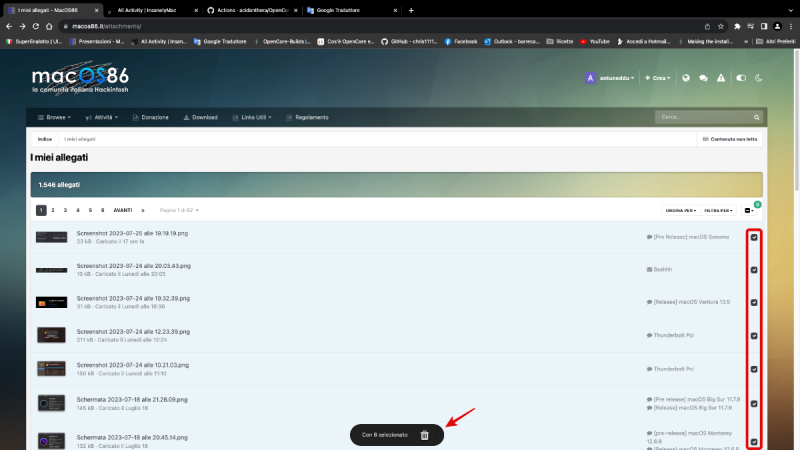Click the page vertical scrollbar
This screenshot has height=450, width=800.
click(x=796, y=122)
